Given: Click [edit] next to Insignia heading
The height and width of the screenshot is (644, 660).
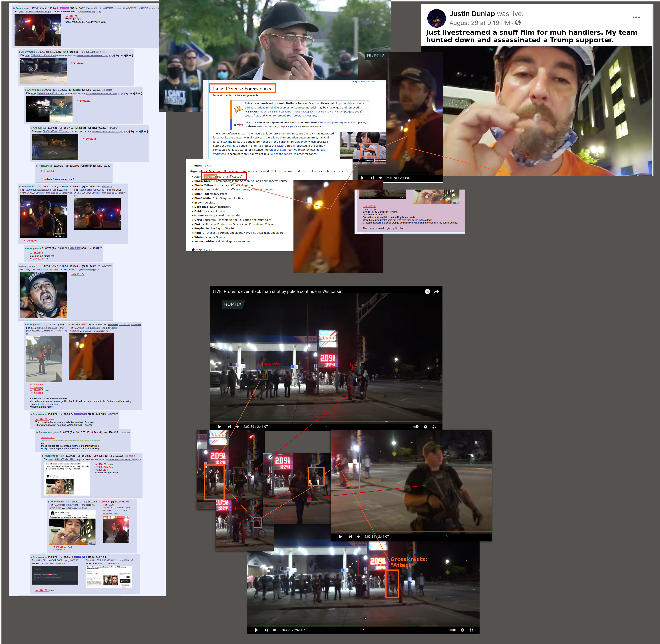Looking at the screenshot, I should [x=209, y=165].
